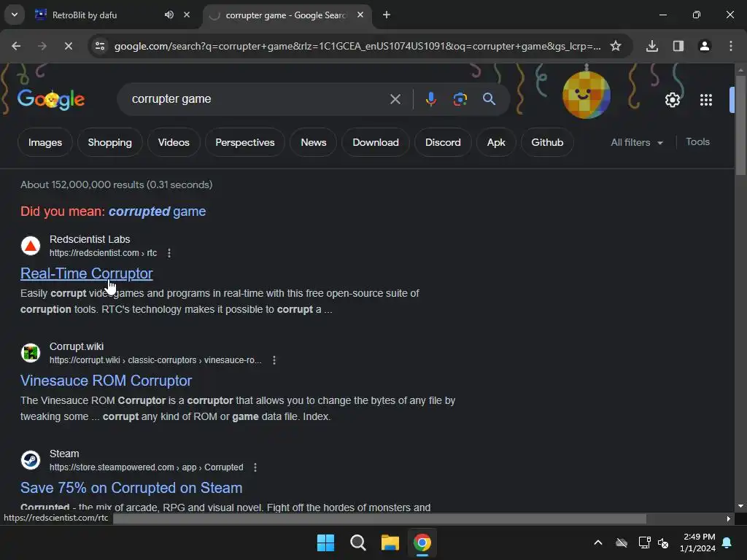Filter results by Shopping

tap(109, 142)
